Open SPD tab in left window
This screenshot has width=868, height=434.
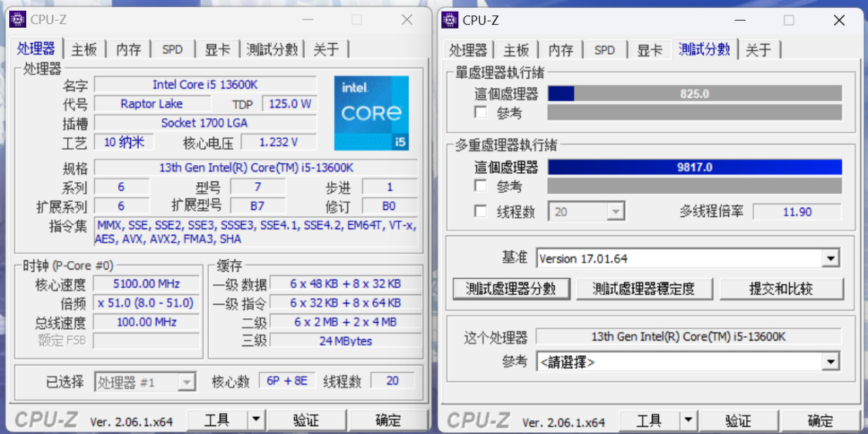coord(173,50)
